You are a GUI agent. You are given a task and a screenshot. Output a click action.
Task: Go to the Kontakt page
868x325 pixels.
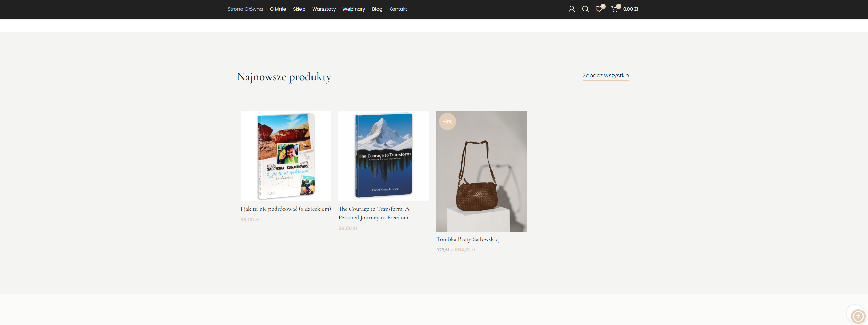point(398,9)
